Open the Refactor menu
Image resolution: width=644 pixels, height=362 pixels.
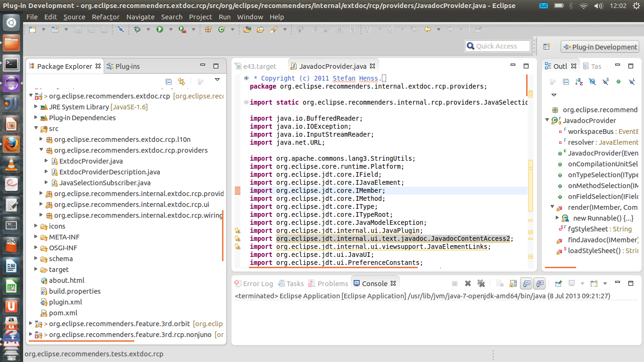coord(106,16)
